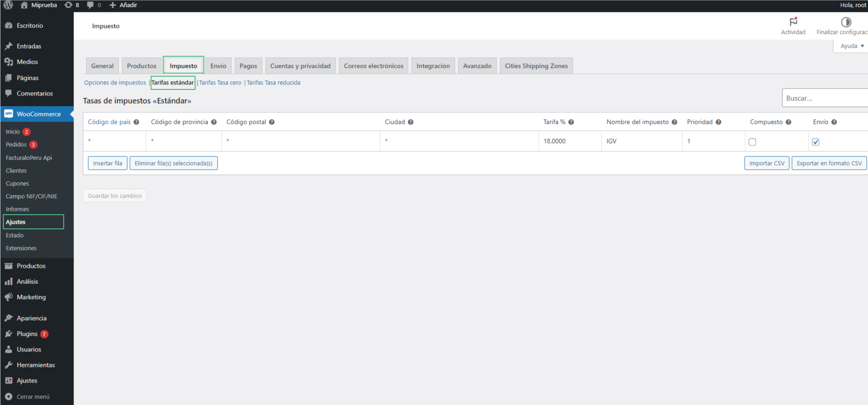Screen dimensions: 868x405
Task: Open comments bubble icon in admin bar
Action: pyautogui.click(x=90, y=5)
